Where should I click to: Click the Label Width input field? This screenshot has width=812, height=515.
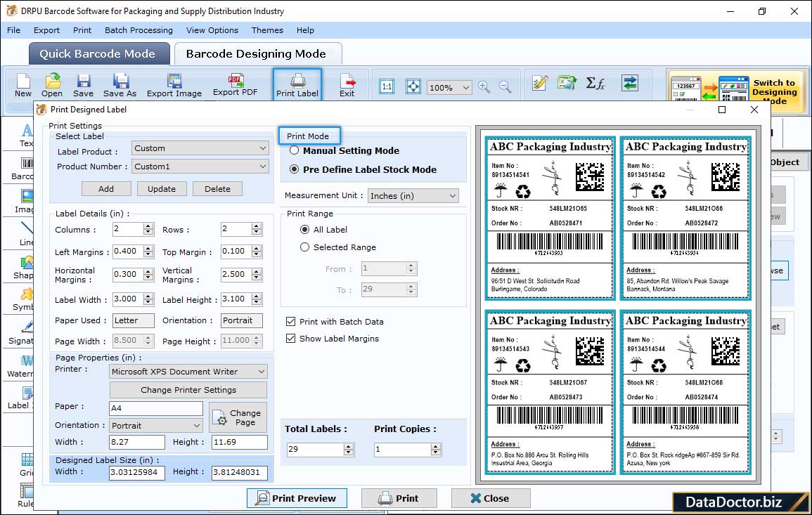pyautogui.click(x=128, y=299)
